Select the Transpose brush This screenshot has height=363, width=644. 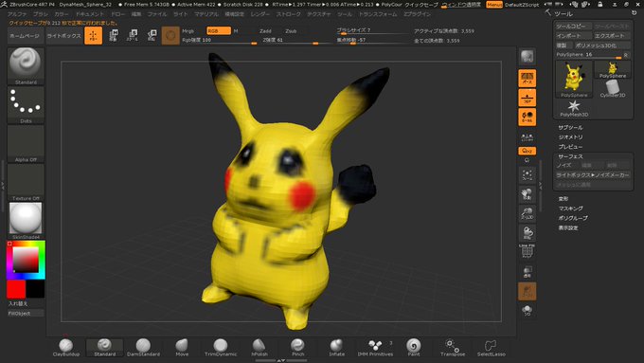[x=453, y=348]
